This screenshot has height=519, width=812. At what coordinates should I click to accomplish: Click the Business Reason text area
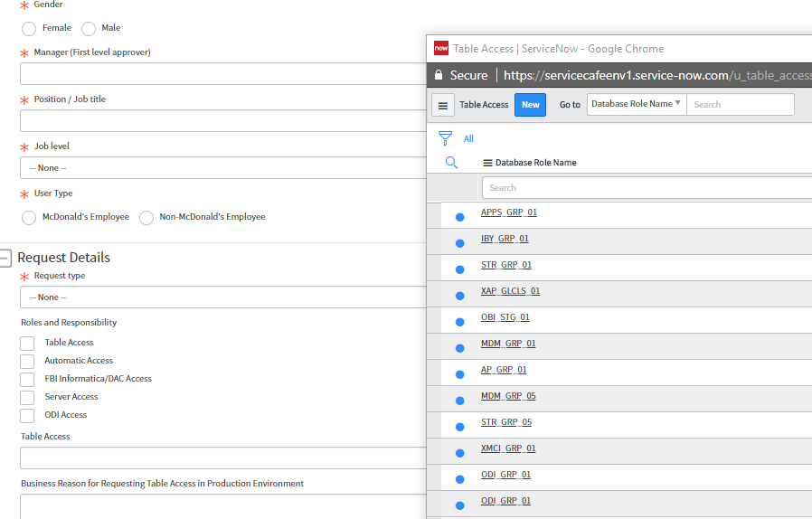[x=223, y=506]
